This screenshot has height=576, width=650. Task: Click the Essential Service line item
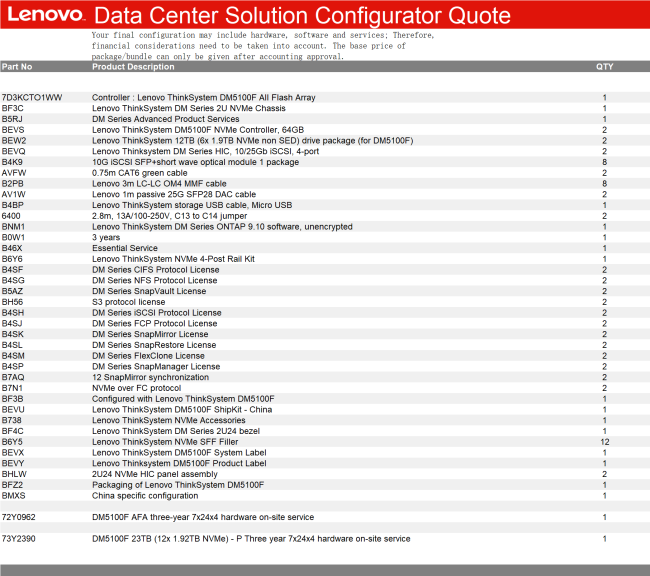pos(125,248)
